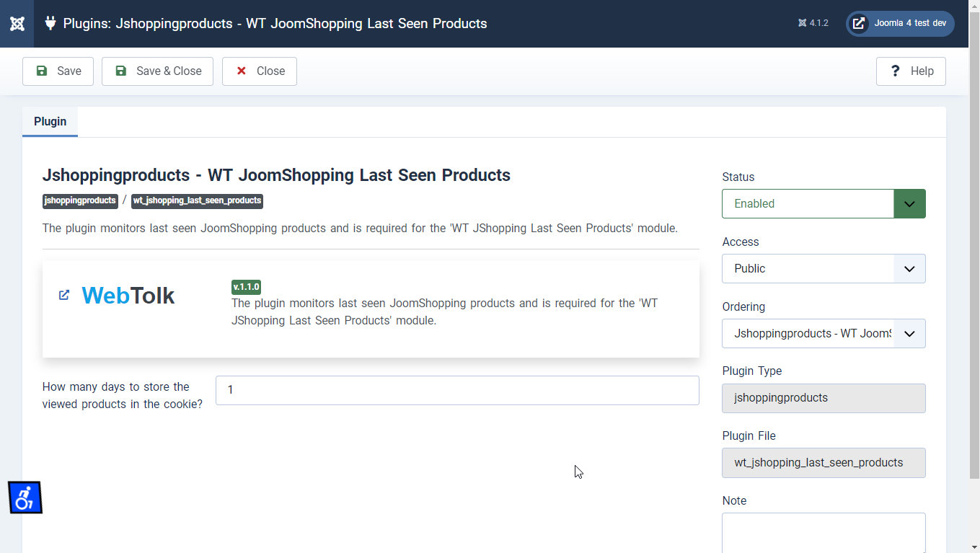
Task: Switch to the Plugin tab
Action: (50, 121)
